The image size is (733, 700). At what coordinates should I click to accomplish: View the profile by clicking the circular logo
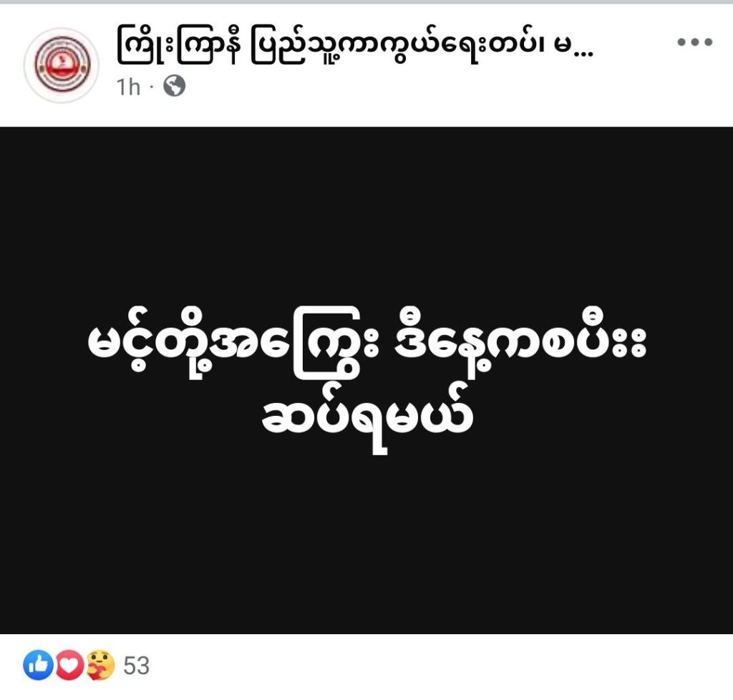pos(62,65)
